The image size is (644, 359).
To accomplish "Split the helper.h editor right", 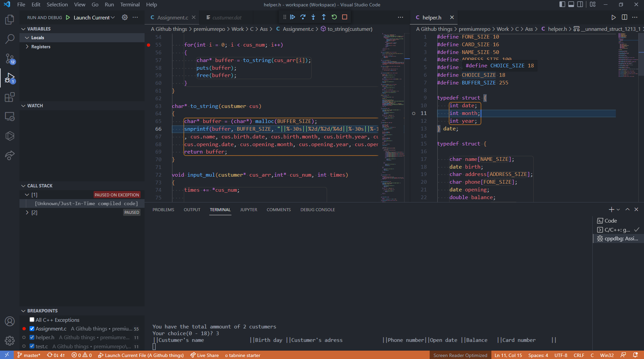I will tap(624, 17).
